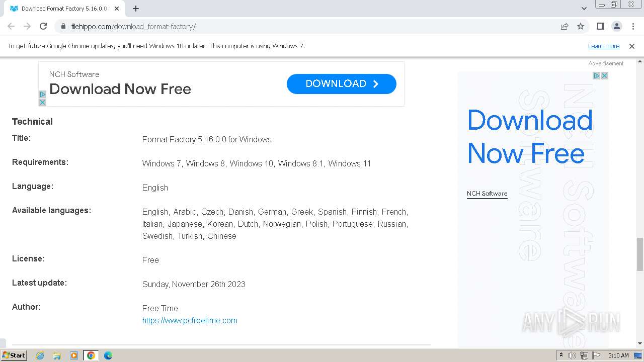Reload the FileHippo page
Image resolution: width=644 pixels, height=362 pixels.
click(x=43, y=26)
